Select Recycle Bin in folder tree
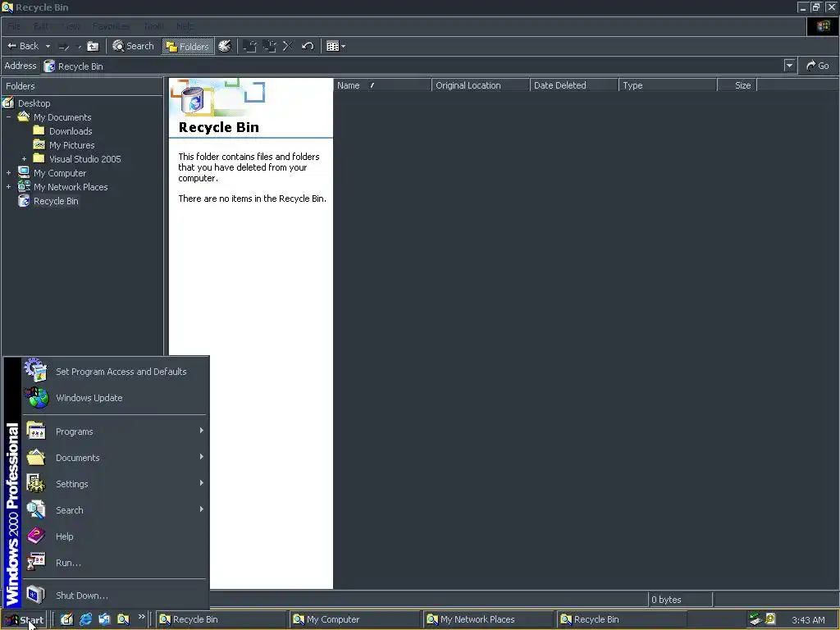Image resolution: width=840 pixels, height=630 pixels. [x=56, y=201]
